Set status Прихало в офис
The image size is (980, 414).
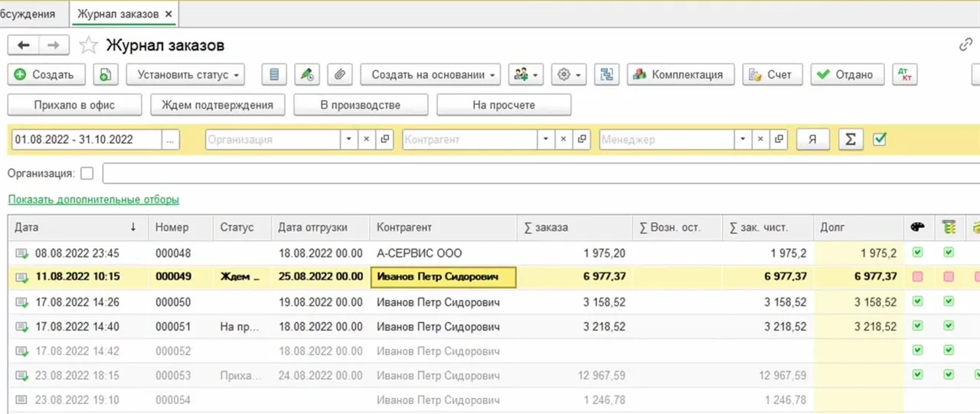[x=75, y=105]
